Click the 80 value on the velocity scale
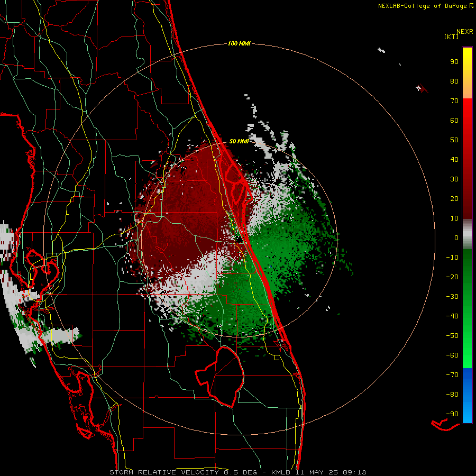The image size is (476, 476). point(454,81)
